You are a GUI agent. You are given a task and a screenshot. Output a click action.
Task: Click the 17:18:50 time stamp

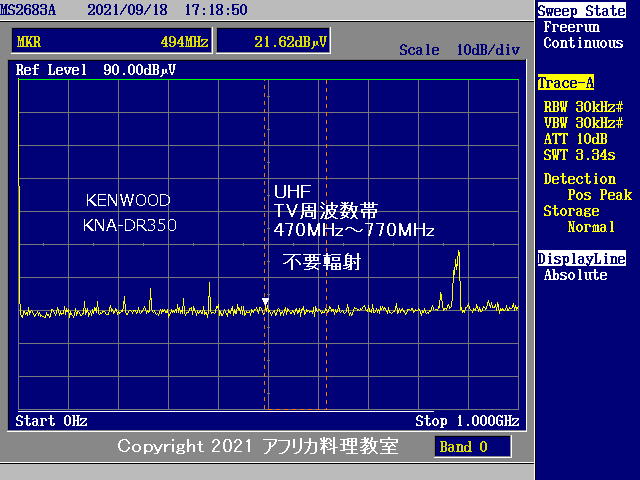coord(216,10)
